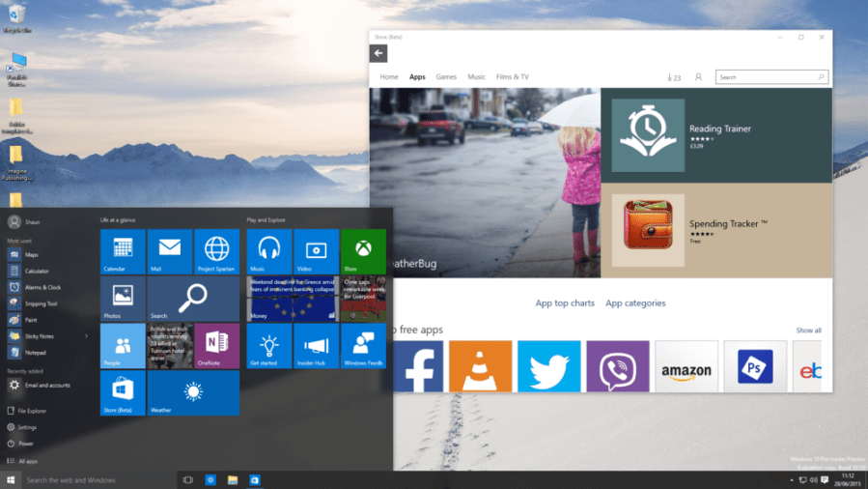The width and height of the screenshot is (868, 489).
Task: Open the Store account profile icon
Action: pyautogui.click(x=698, y=77)
